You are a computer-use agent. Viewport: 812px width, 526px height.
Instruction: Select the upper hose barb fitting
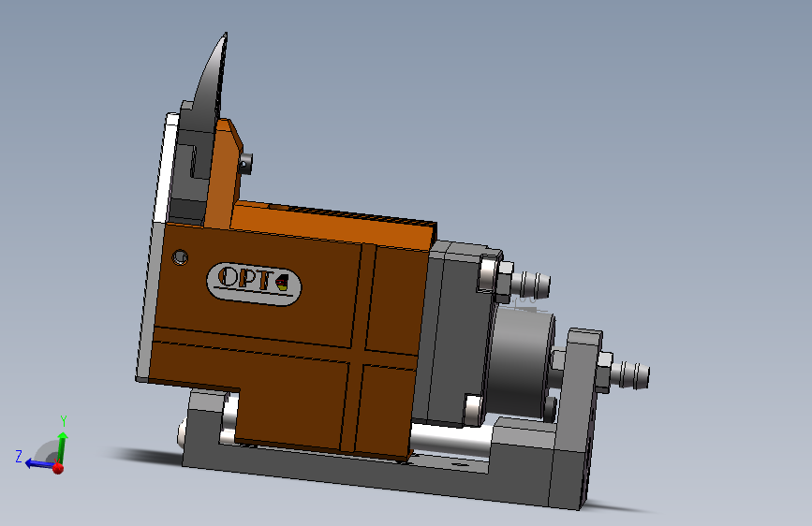(531, 285)
